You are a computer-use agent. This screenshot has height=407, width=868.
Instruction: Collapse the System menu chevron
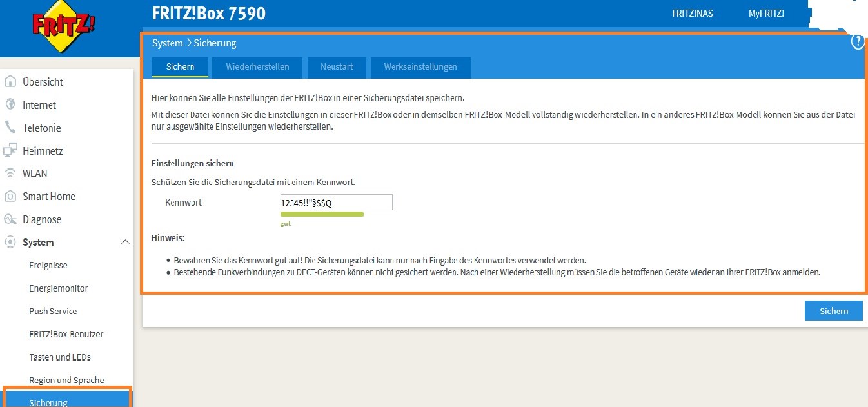[125, 242]
